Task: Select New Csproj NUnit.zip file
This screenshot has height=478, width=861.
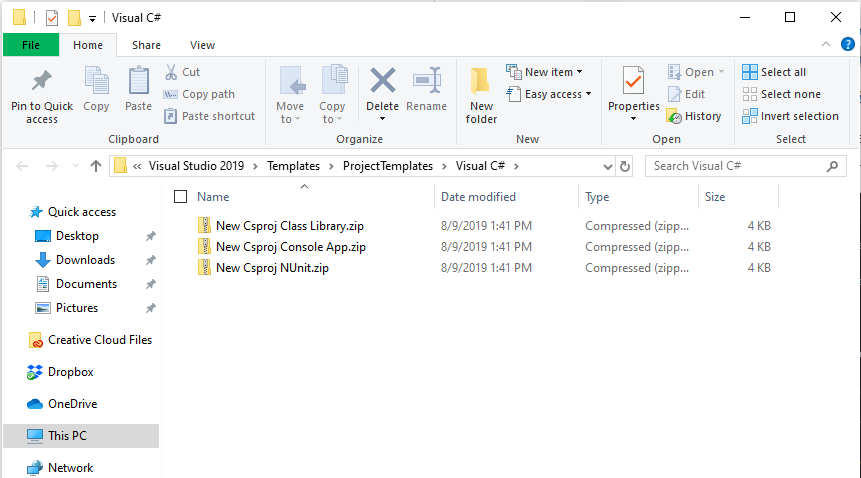Action: [x=272, y=268]
